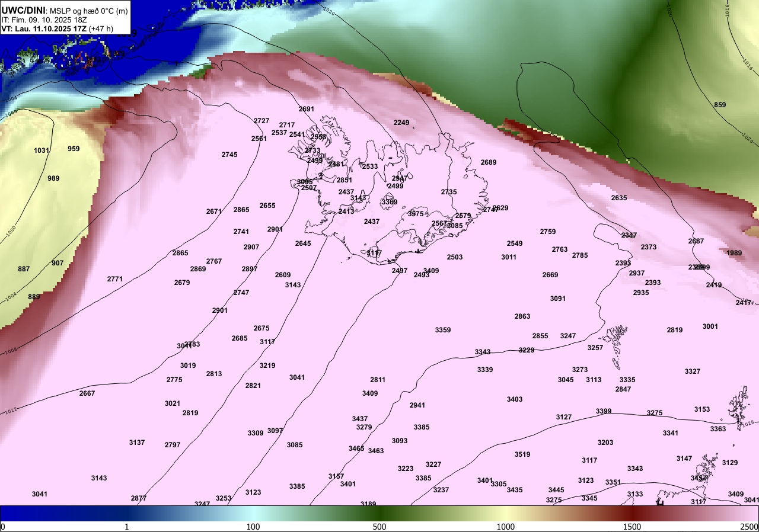Click the map value 3327
Viewport: 759px width, 532px height.
point(693,371)
